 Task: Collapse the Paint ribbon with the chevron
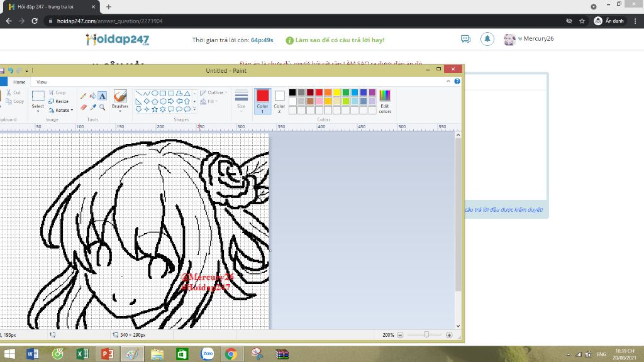coord(448,81)
